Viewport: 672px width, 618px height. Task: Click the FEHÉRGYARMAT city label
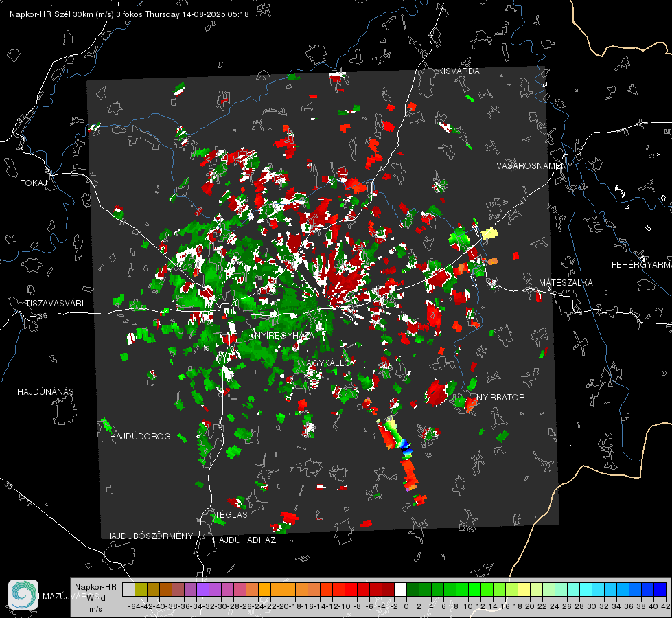641,265
